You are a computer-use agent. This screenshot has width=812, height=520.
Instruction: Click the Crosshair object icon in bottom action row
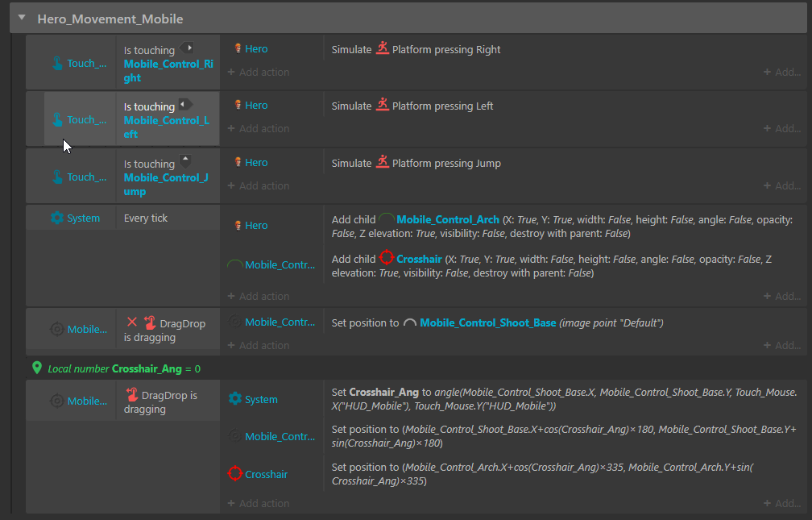(235, 473)
